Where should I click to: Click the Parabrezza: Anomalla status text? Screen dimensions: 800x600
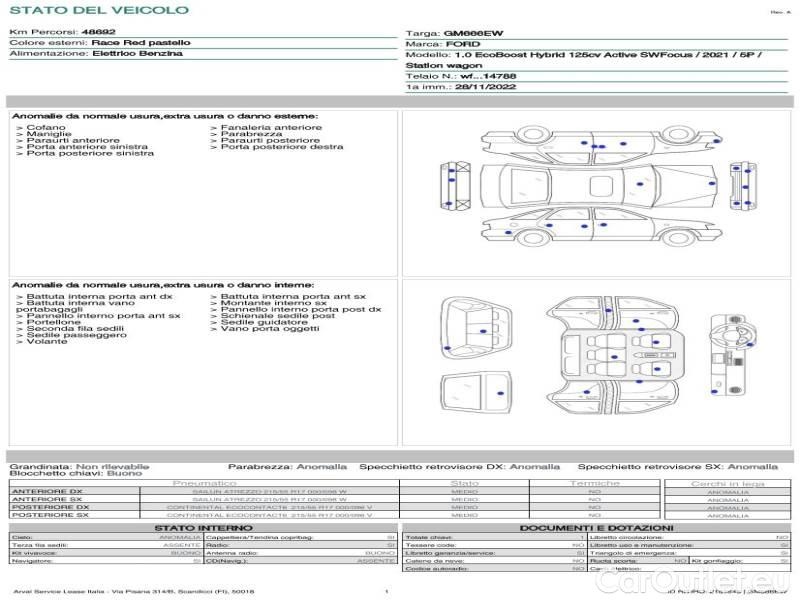tap(287, 467)
